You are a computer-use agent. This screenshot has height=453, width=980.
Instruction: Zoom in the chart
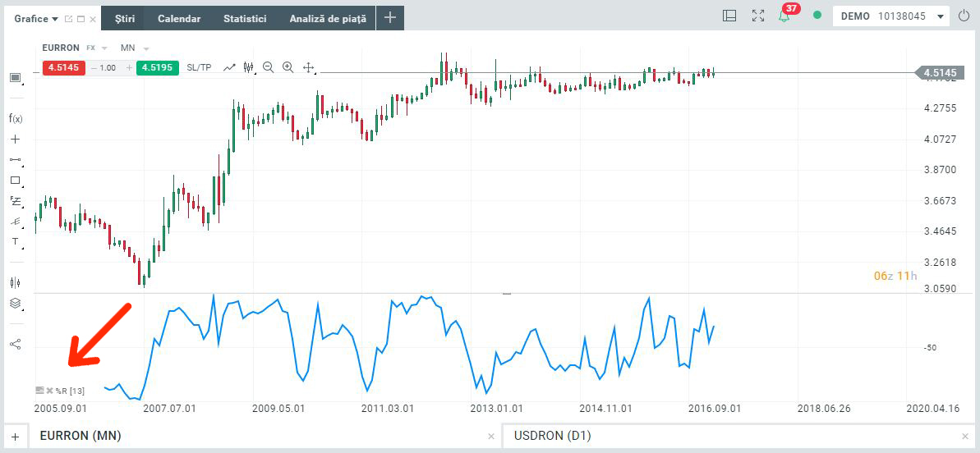[x=288, y=67]
